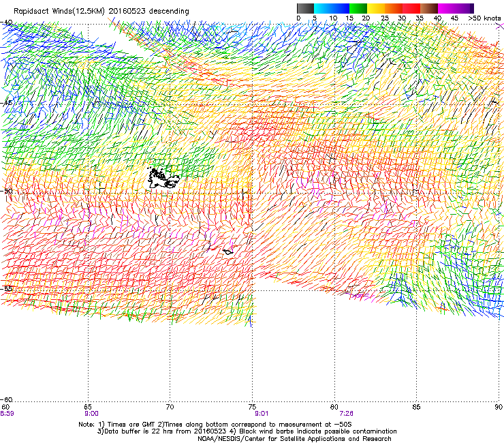Click the latitude label "-45"
This screenshot has height=443, width=504.
click(x=6, y=103)
